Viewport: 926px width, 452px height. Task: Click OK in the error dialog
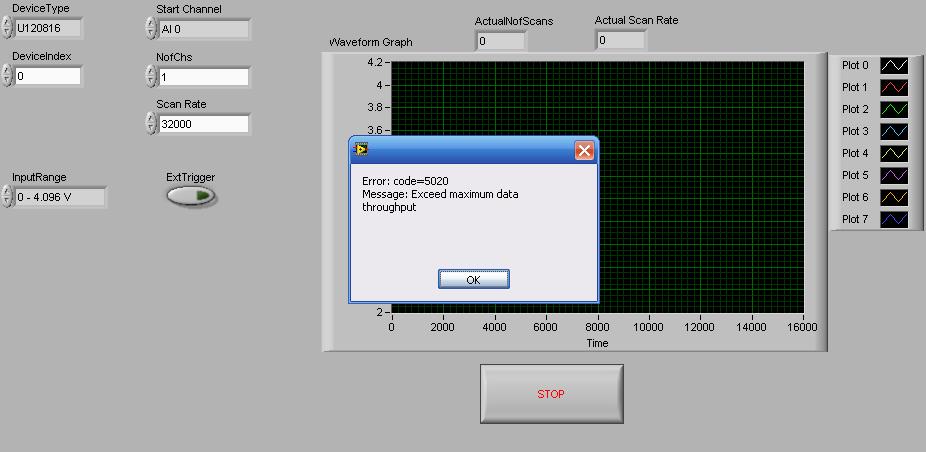pyautogui.click(x=474, y=279)
